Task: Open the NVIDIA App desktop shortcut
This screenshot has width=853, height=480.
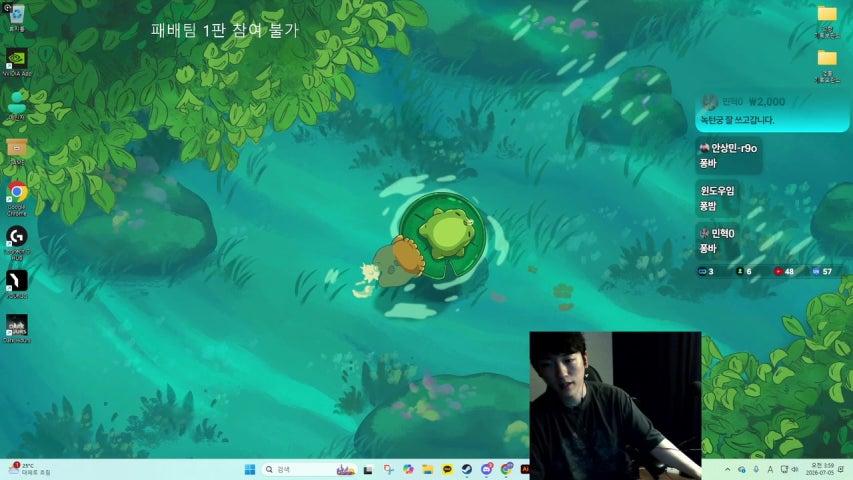Action: click(17, 61)
